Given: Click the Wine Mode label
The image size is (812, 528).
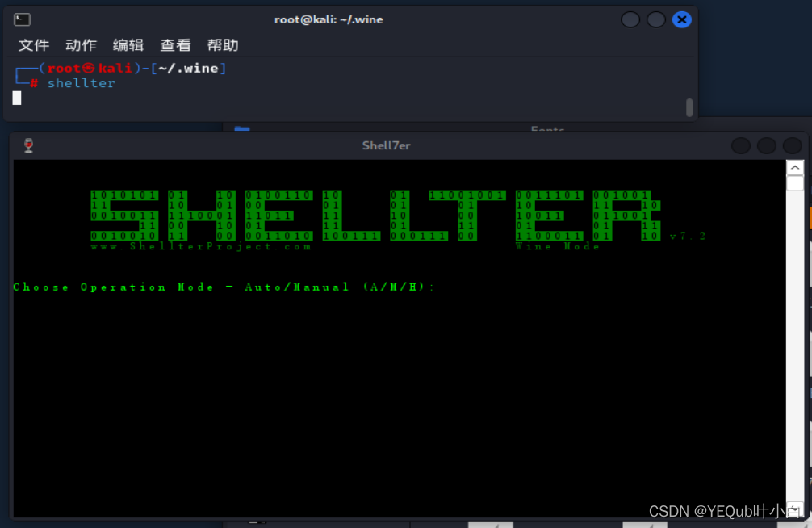Looking at the screenshot, I should (x=558, y=246).
